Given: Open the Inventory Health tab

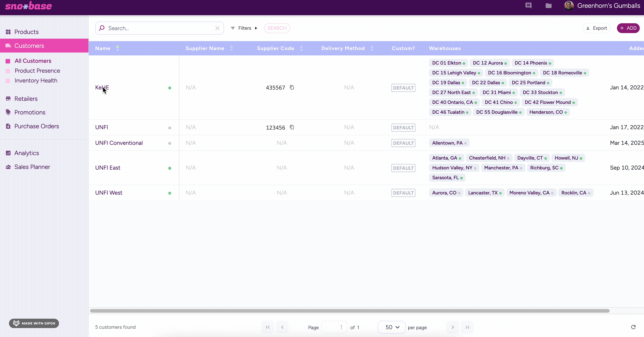Looking at the screenshot, I should pos(36,80).
